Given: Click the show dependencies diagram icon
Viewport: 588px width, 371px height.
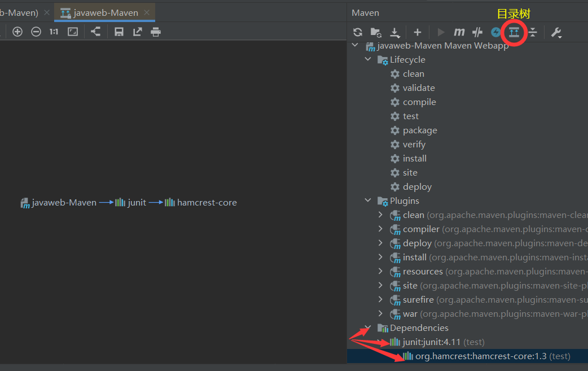Looking at the screenshot, I should click(x=514, y=32).
